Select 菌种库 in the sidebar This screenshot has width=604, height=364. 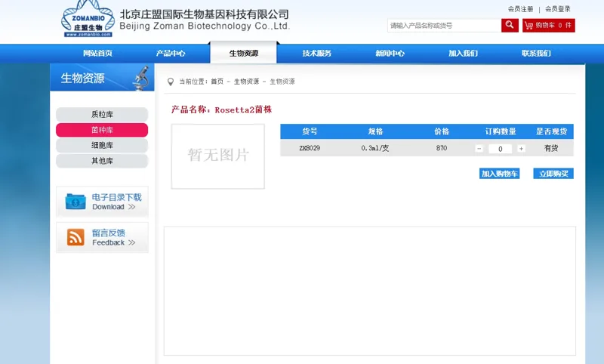pos(102,130)
